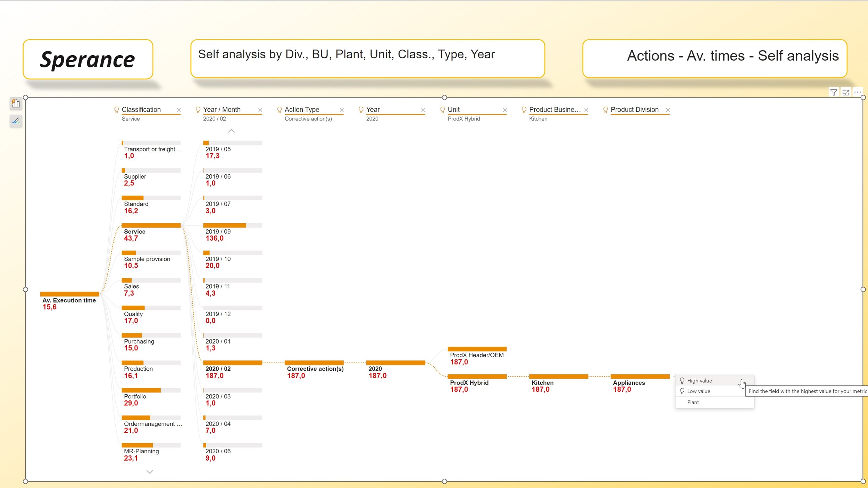868x488 pixels.
Task: Remove the Classification level with X
Action: pos(178,110)
